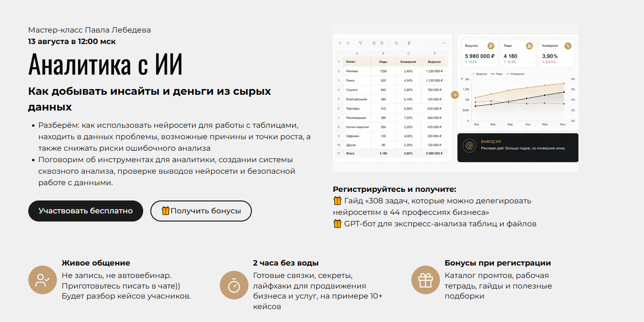Click the "Оффлайн" table cell
Image resolution: width=644 pixels, height=322 pixels.
point(352,136)
